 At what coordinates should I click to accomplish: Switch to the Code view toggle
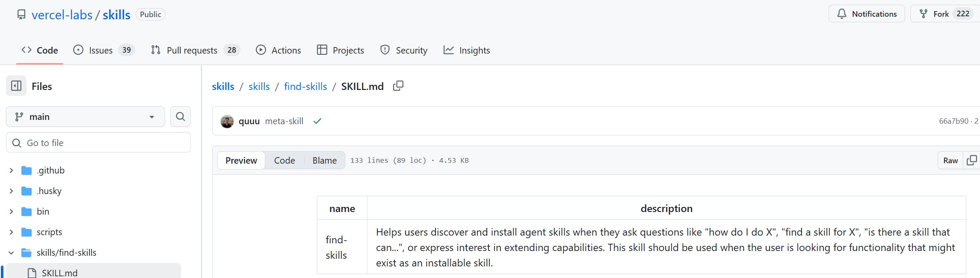pos(284,160)
